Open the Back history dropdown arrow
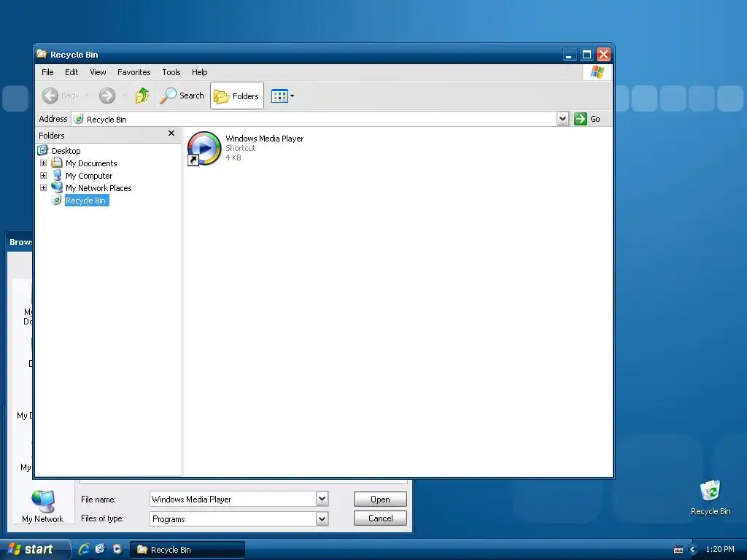The width and height of the screenshot is (747, 560). pyautogui.click(x=87, y=96)
